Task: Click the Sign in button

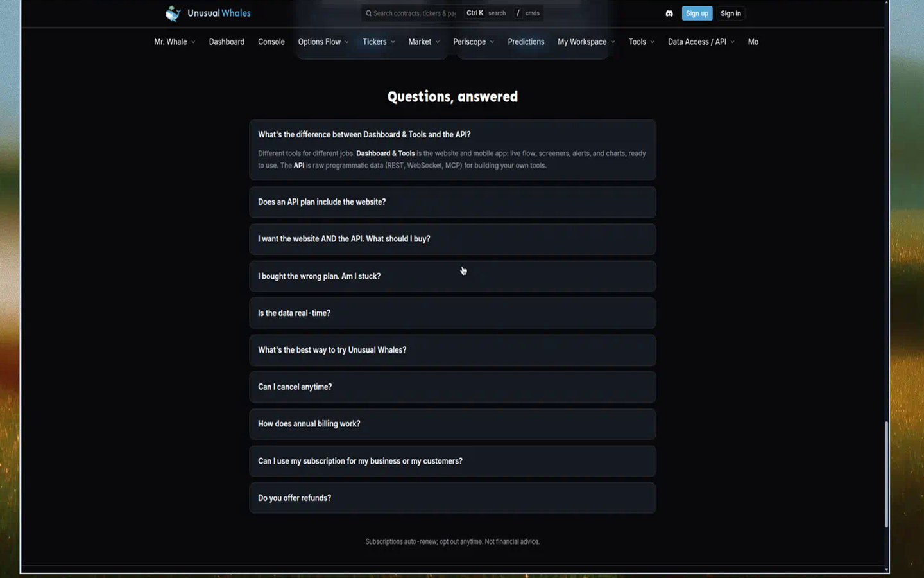Action: point(731,13)
